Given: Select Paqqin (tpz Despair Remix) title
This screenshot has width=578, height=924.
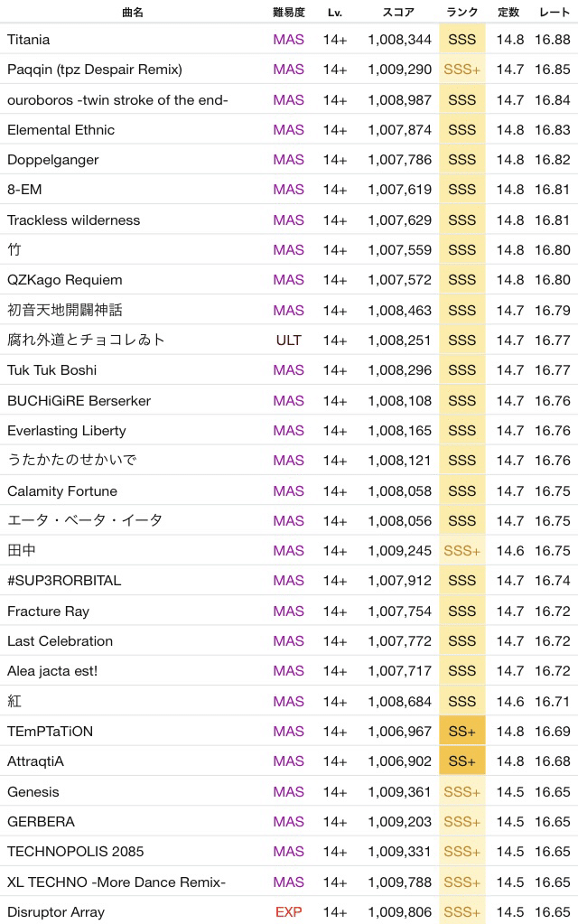Looking at the screenshot, I should 95,70.
